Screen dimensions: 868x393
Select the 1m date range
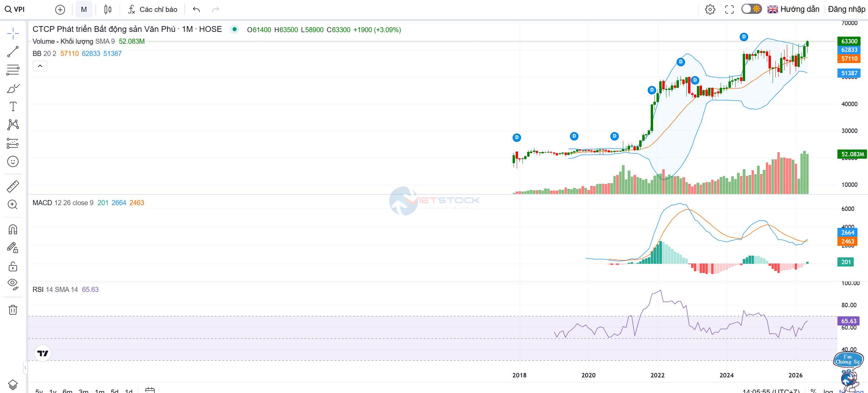(99, 391)
